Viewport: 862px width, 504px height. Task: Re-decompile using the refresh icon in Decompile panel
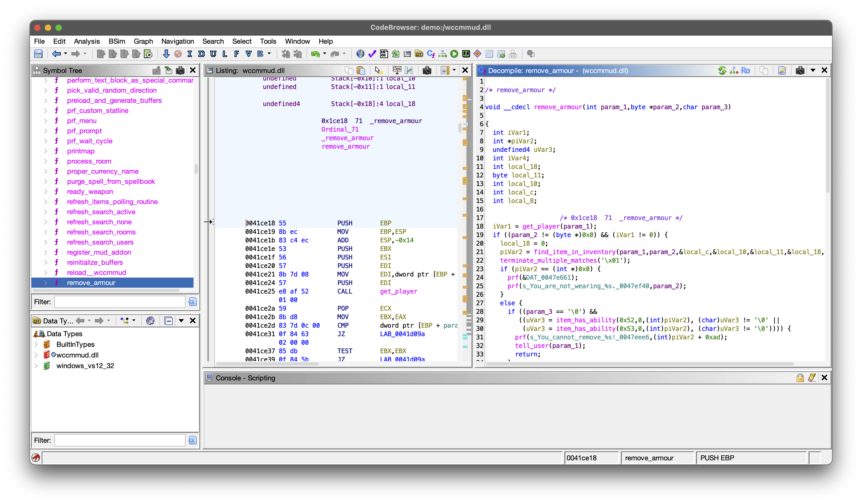coord(722,70)
